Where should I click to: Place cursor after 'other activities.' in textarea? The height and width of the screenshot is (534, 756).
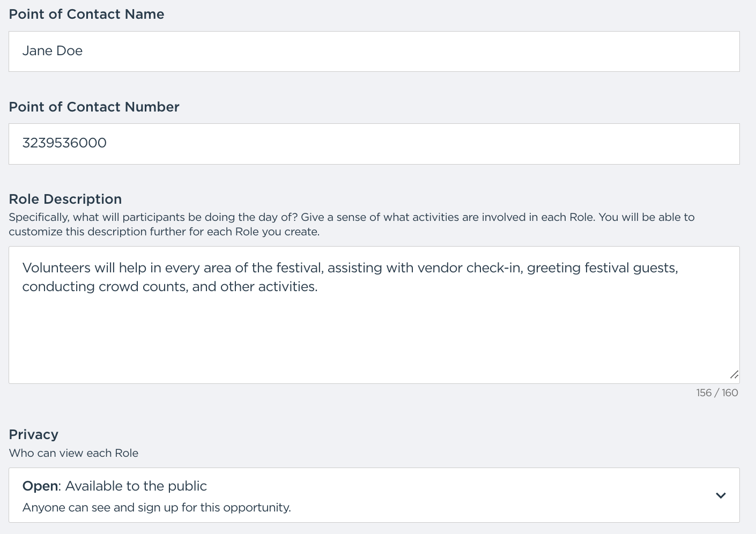click(318, 287)
